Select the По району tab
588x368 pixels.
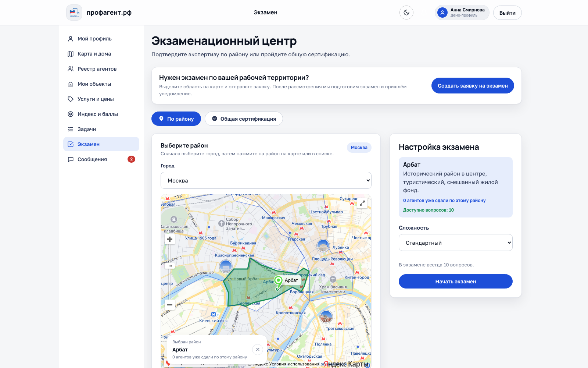(176, 118)
